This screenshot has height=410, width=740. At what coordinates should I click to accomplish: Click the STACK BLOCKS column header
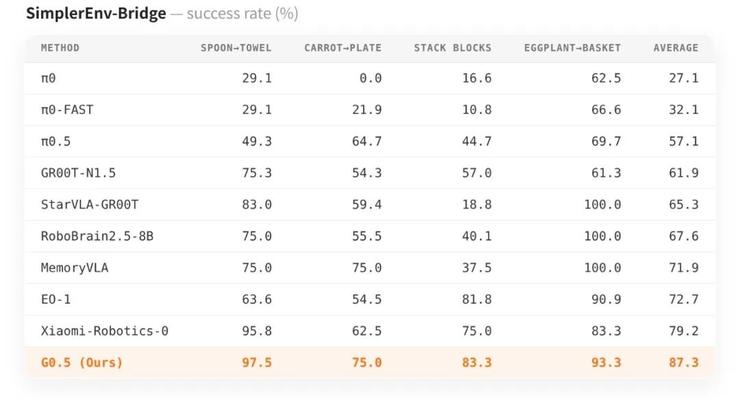(x=453, y=48)
